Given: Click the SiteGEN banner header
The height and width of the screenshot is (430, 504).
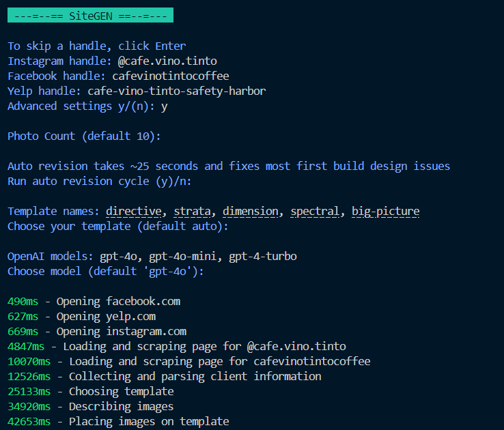Looking at the screenshot, I should click(x=90, y=16).
